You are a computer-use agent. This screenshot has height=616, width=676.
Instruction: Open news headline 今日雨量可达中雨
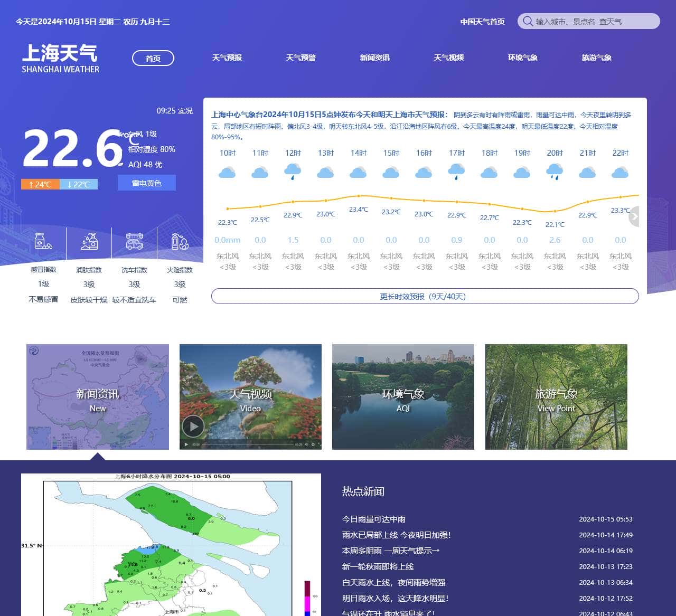coord(374,519)
